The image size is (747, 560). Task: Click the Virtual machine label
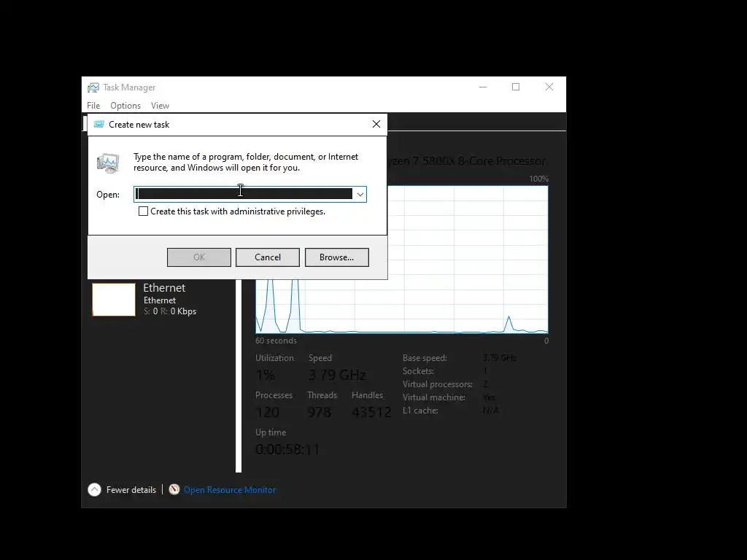click(x=434, y=397)
